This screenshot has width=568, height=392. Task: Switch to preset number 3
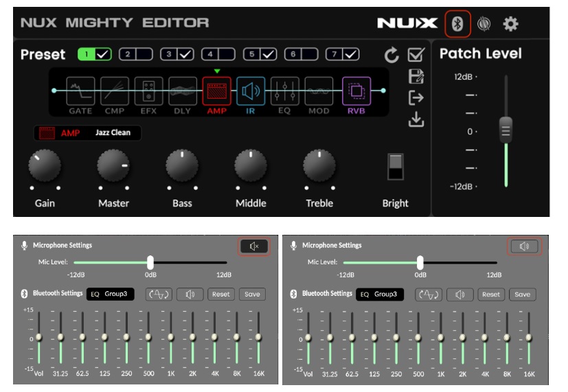(169, 54)
